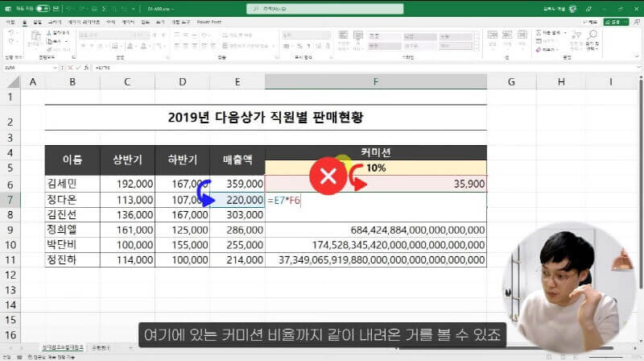Collapse the ribbon with the chevron
The height and width of the screenshot is (361, 644).
[x=637, y=56]
